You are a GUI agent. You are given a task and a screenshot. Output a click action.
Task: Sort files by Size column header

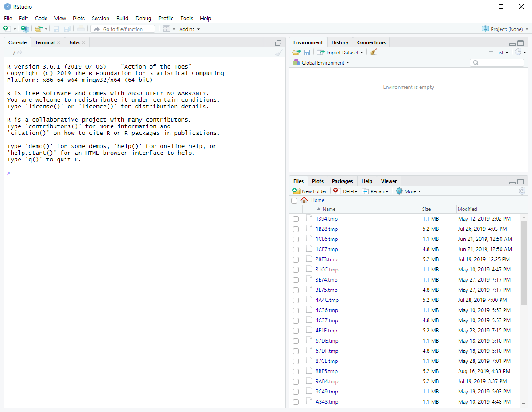(439, 209)
